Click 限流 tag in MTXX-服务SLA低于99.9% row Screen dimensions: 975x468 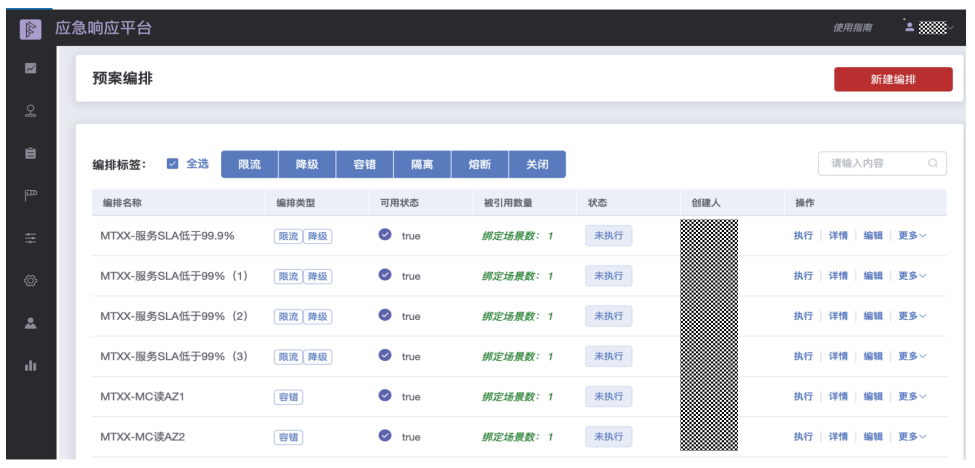coord(289,236)
